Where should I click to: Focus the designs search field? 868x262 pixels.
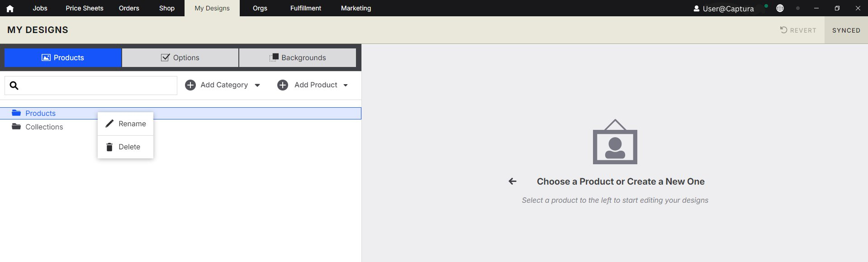91,85
